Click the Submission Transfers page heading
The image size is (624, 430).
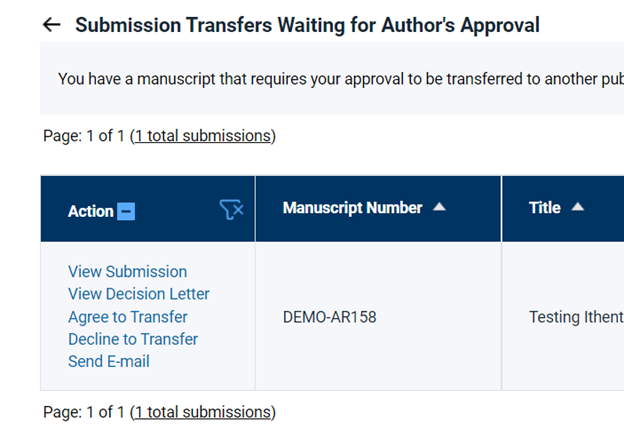pos(307,25)
